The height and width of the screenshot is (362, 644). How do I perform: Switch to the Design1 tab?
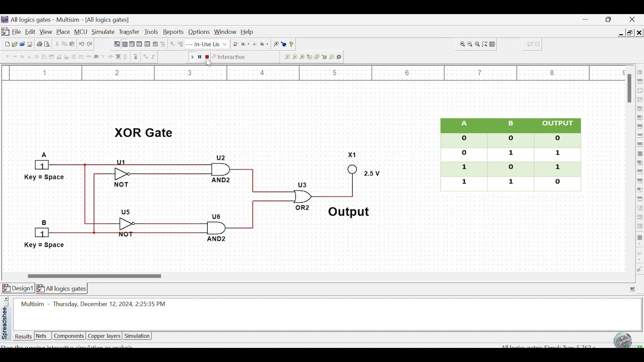click(18, 289)
